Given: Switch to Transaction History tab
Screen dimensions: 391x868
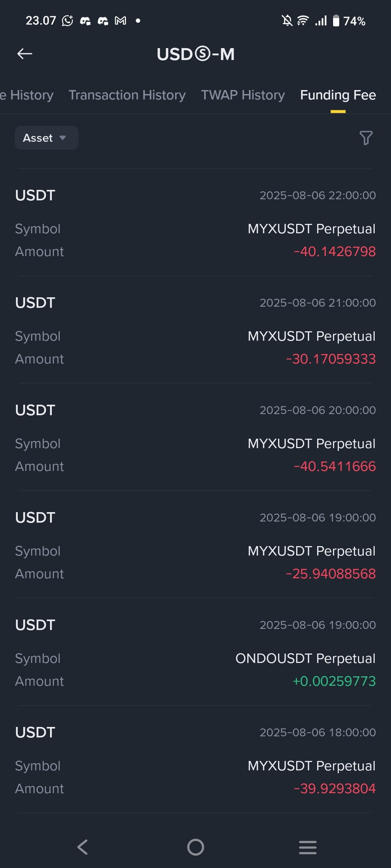Looking at the screenshot, I should [127, 95].
